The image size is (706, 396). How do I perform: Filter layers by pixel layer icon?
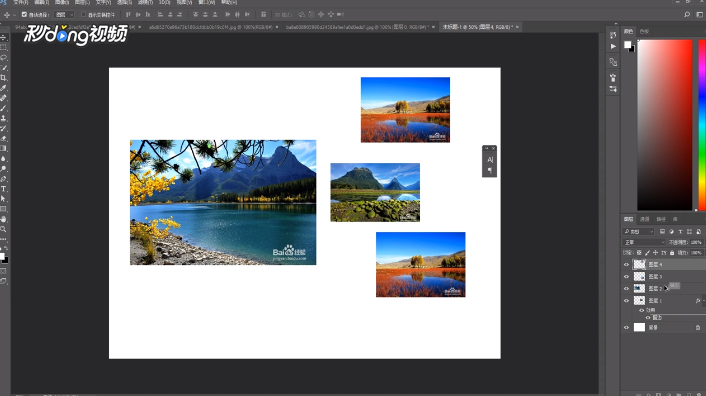[x=662, y=231]
